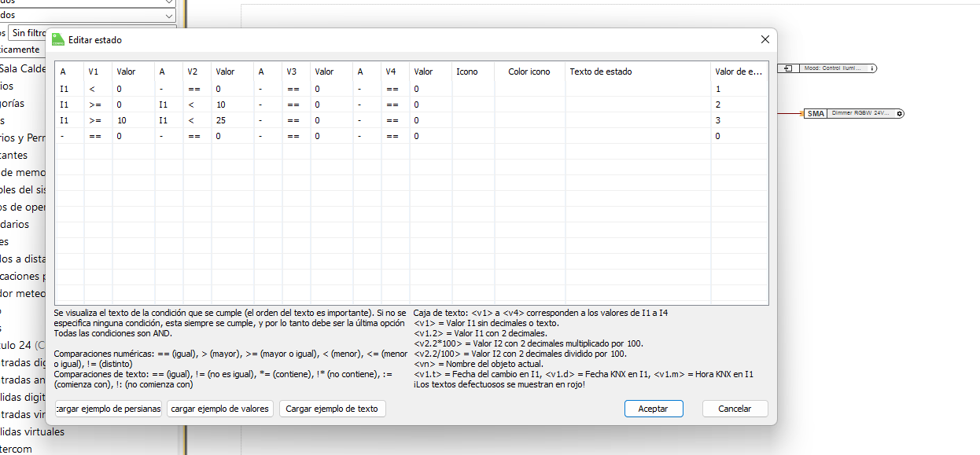Click the memory flag input icon on Mood node
Screen dimensions: 980x455
pyautogui.click(x=788, y=68)
